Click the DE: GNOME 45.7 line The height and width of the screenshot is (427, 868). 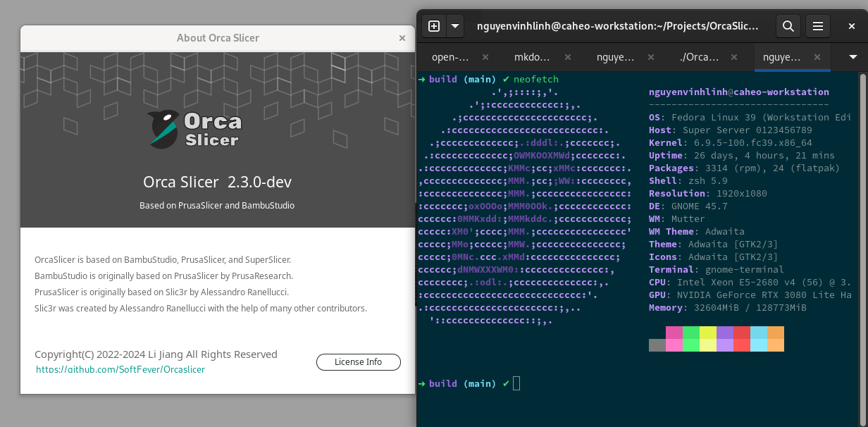coord(688,206)
